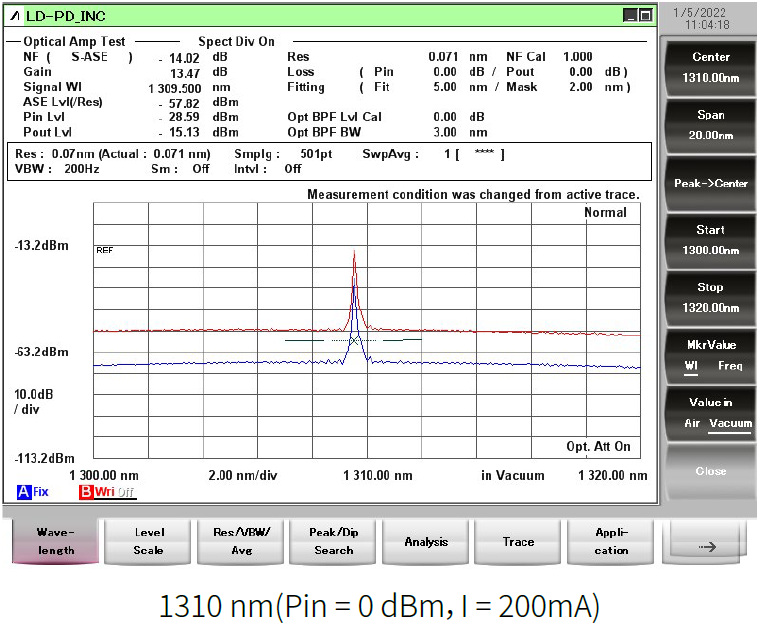This screenshot has height=630, width=760.
Task: Click the Close softkey
Action: [710, 471]
